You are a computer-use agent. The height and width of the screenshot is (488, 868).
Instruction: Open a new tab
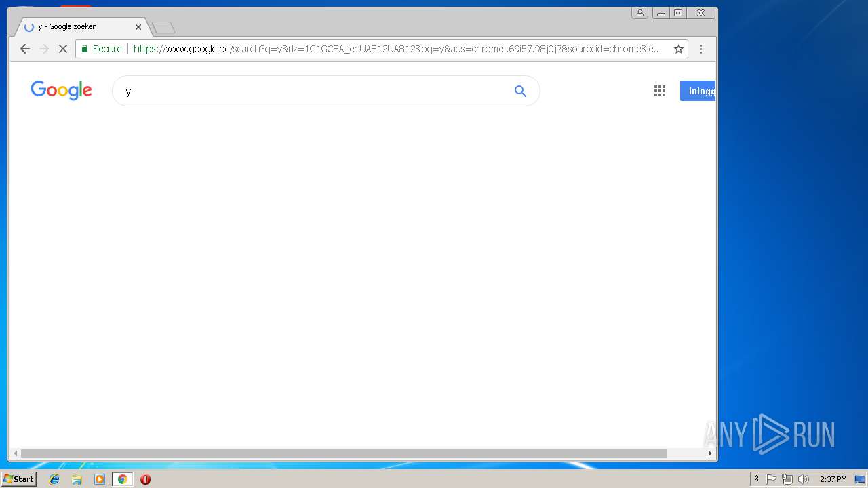163,28
